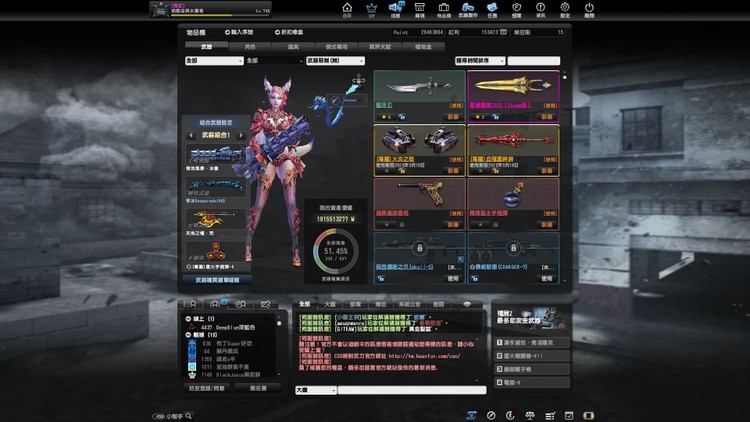Open the inventory briefcase icon
750x422 pixels.
pyautogui.click(x=444, y=9)
